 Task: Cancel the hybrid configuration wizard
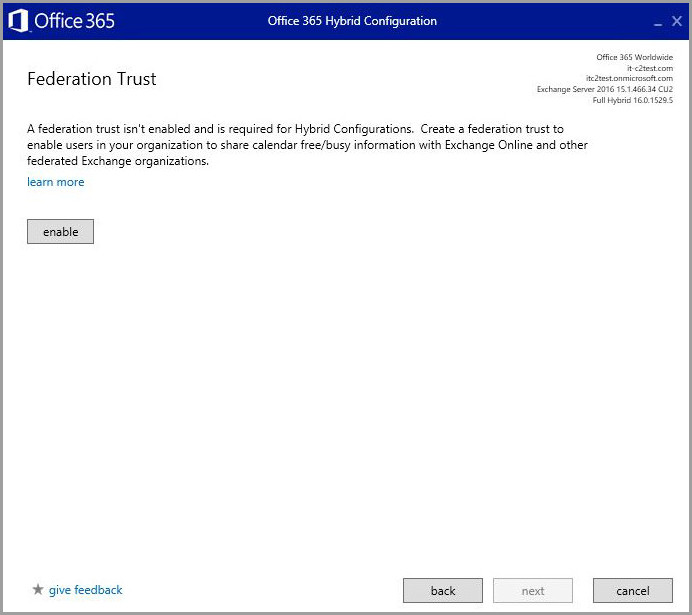click(633, 590)
